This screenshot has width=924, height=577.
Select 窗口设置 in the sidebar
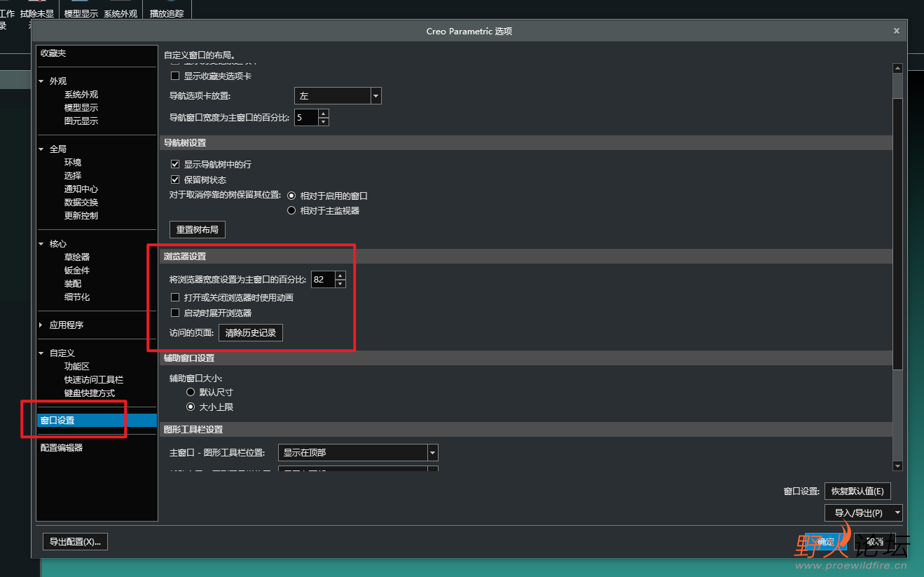pos(97,421)
